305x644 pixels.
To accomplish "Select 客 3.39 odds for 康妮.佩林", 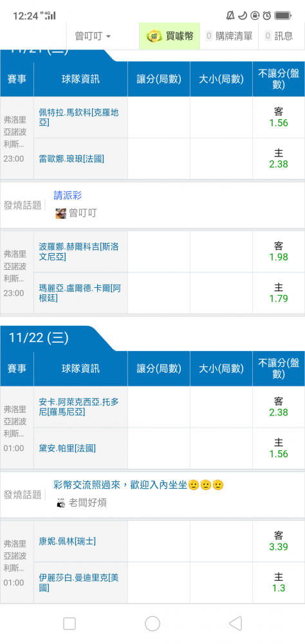I will (x=279, y=541).
